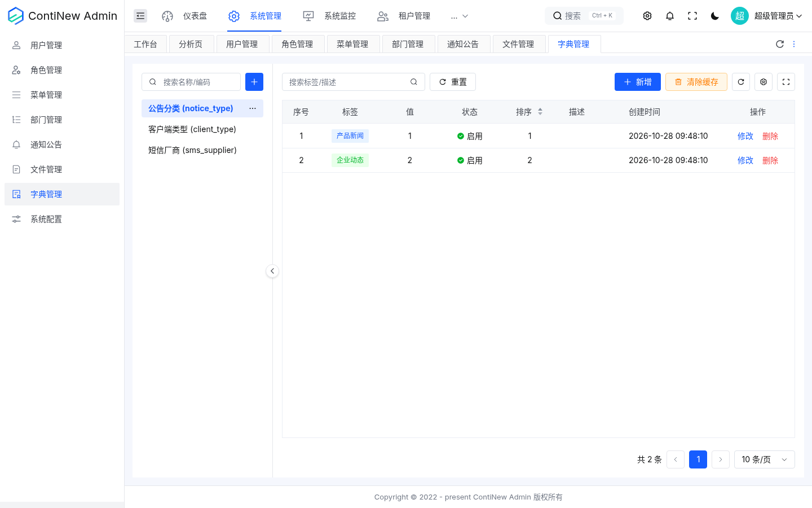Toggle dark mode moon icon

tap(715, 16)
